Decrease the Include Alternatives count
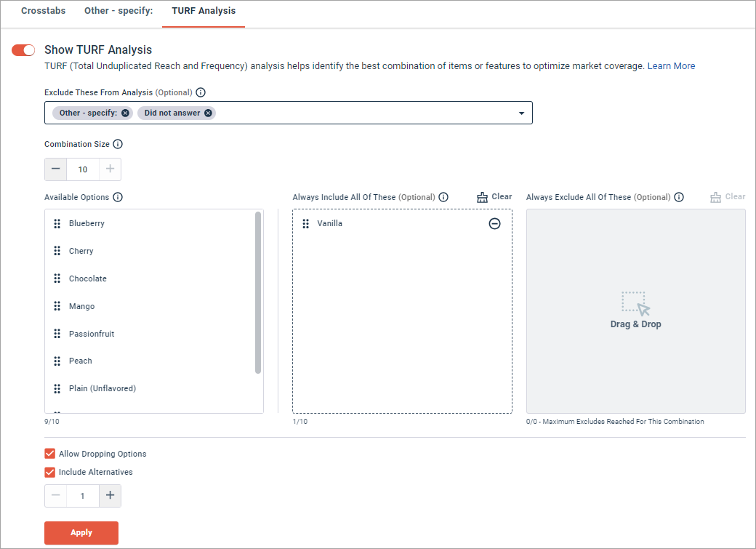756x549 pixels. [56, 495]
